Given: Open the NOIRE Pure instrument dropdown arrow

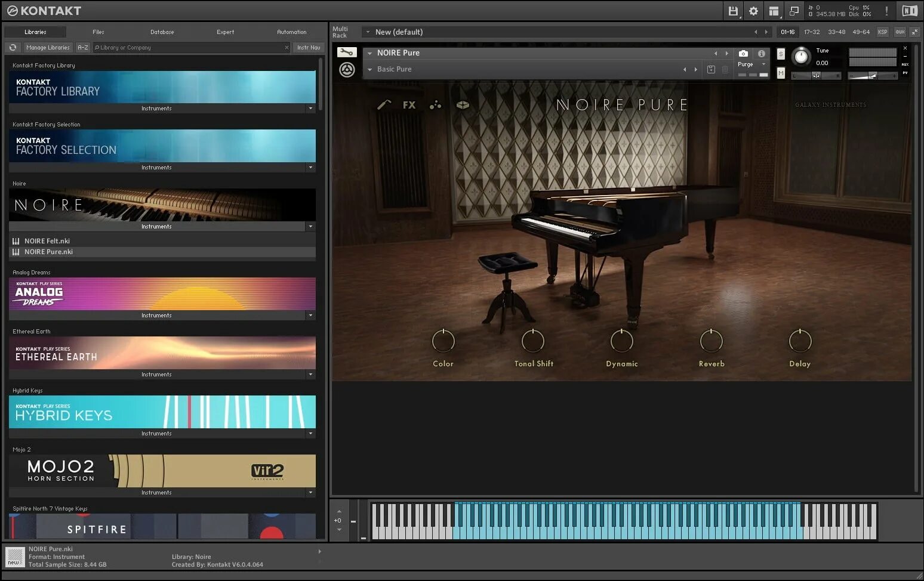Looking at the screenshot, I should [369, 53].
